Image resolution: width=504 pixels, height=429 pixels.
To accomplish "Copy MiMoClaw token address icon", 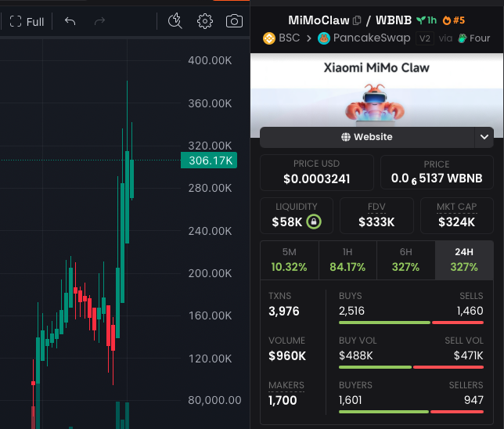I will pyautogui.click(x=357, y=20).
